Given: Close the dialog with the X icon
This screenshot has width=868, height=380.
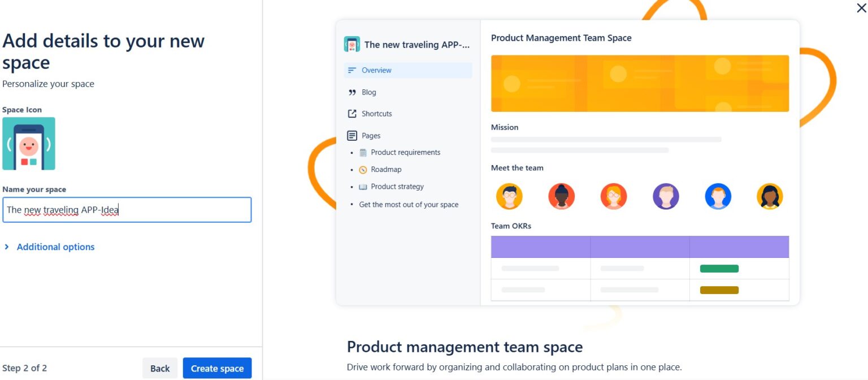Looking at the screenshot, I should coord(861,7).
